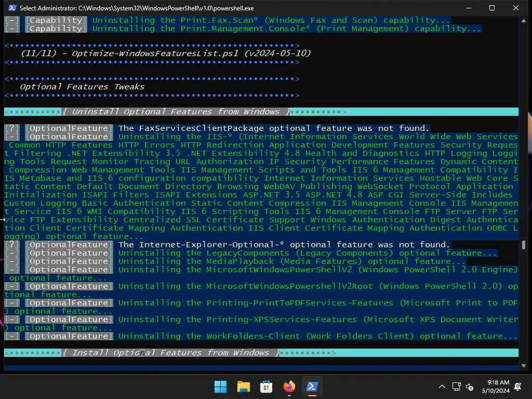Click the IIS-* uninstall line

(261, 187)
